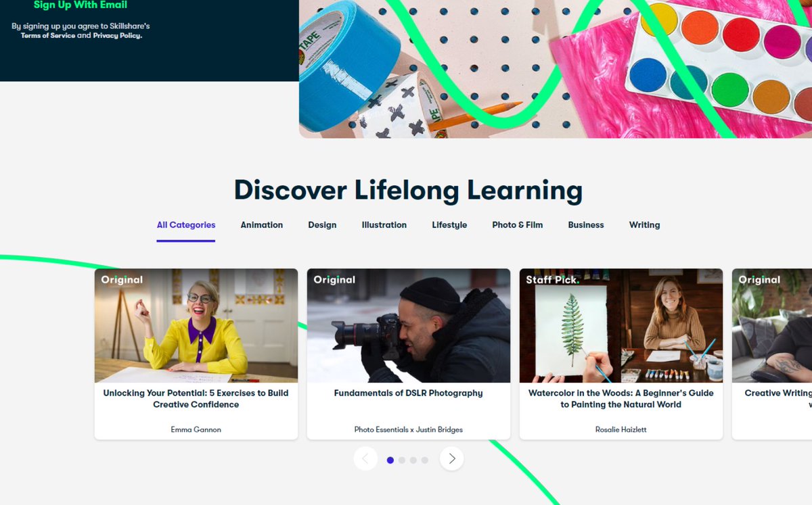Open the Illustration category tab
Viewport: 812px width, 505px height.
click(384, 225)
